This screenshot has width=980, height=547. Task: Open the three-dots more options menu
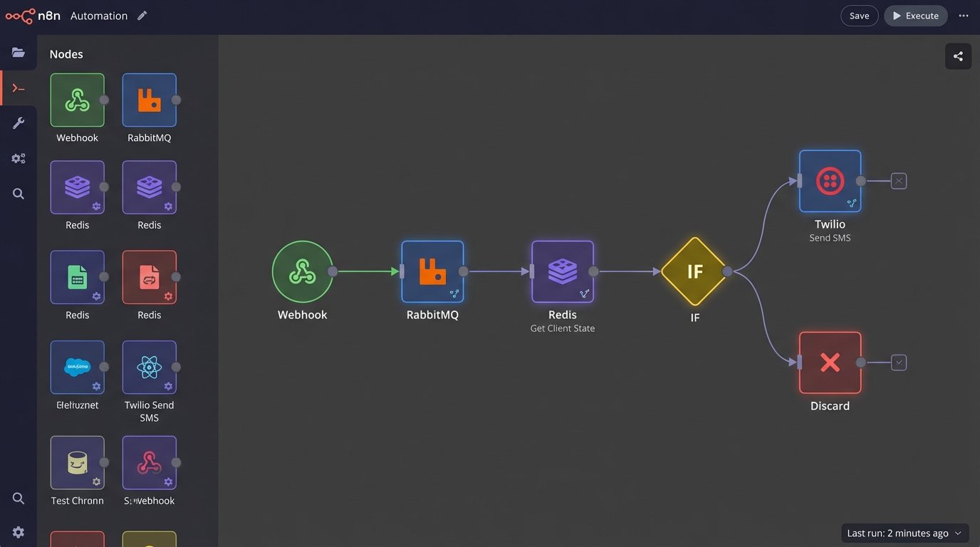tap(964, 16)
